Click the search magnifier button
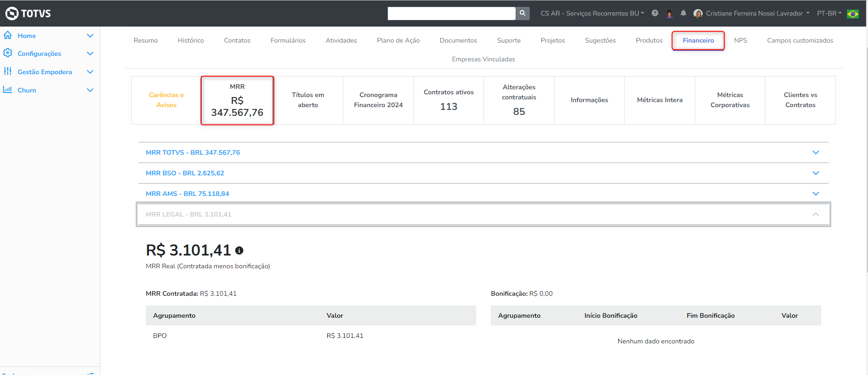This screenshot has height=375, width=868. [522, 13]
